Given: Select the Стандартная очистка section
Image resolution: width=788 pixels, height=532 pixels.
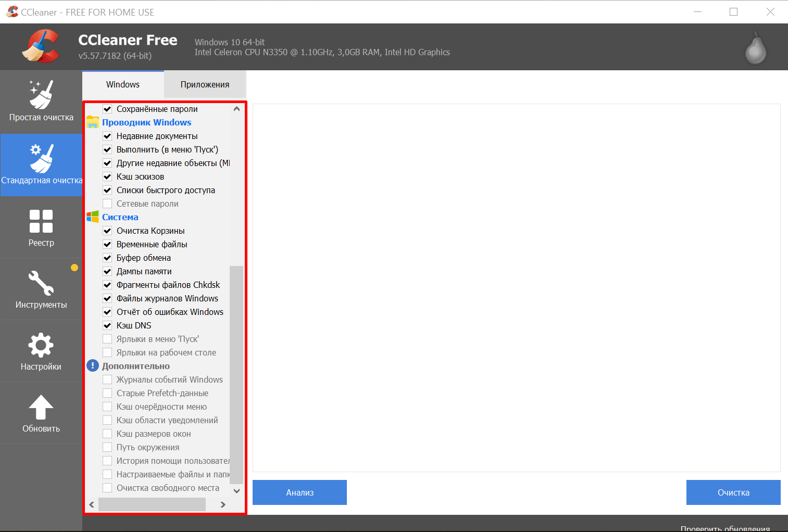Looking at the screenshot, I should [x=41, y=165].
